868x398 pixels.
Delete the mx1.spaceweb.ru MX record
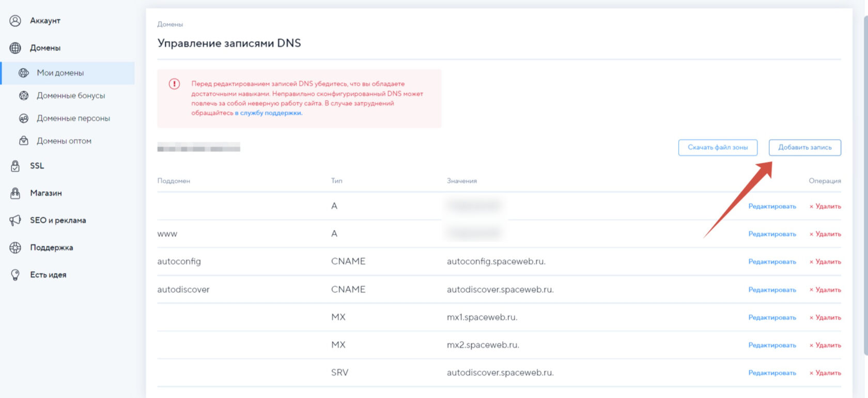click(x=825, y=317)
